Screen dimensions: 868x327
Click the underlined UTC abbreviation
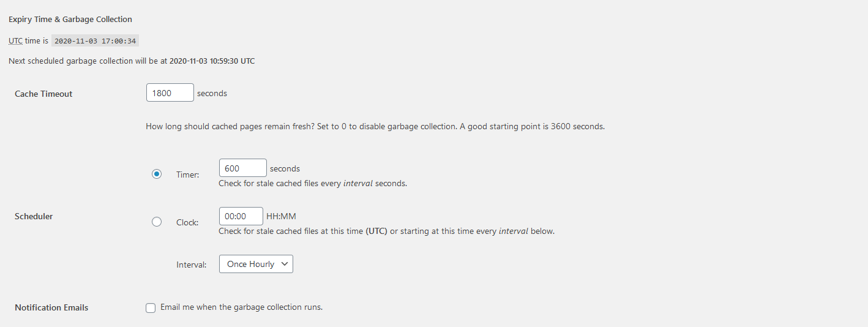(x=15, y=41)
